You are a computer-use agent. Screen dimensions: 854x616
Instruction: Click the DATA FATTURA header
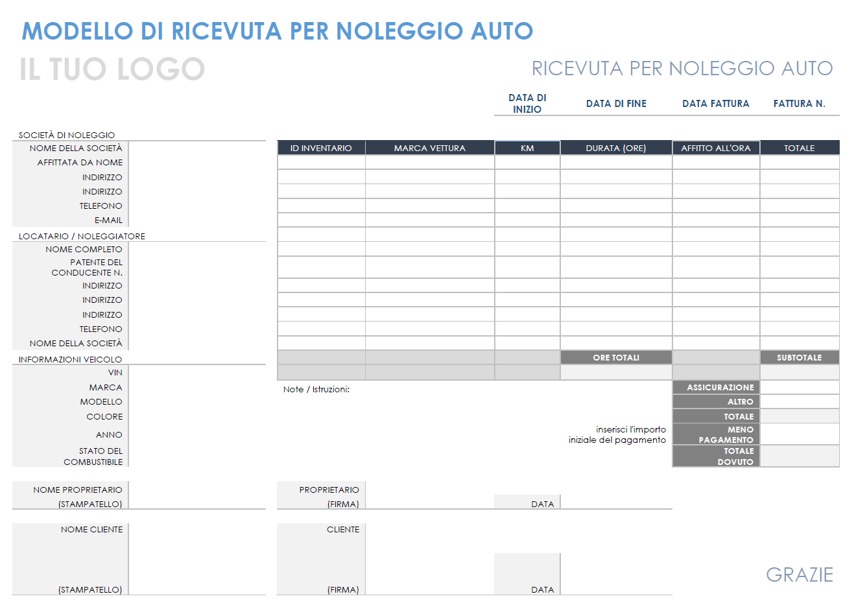pyautogui.click(x=716, y=103)
